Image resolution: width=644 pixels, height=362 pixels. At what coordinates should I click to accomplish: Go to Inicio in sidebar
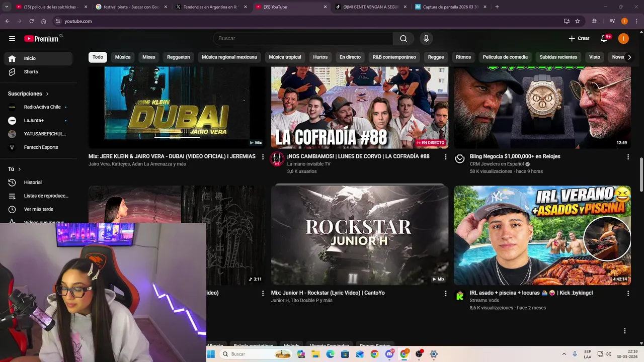(x=38, y=58)
